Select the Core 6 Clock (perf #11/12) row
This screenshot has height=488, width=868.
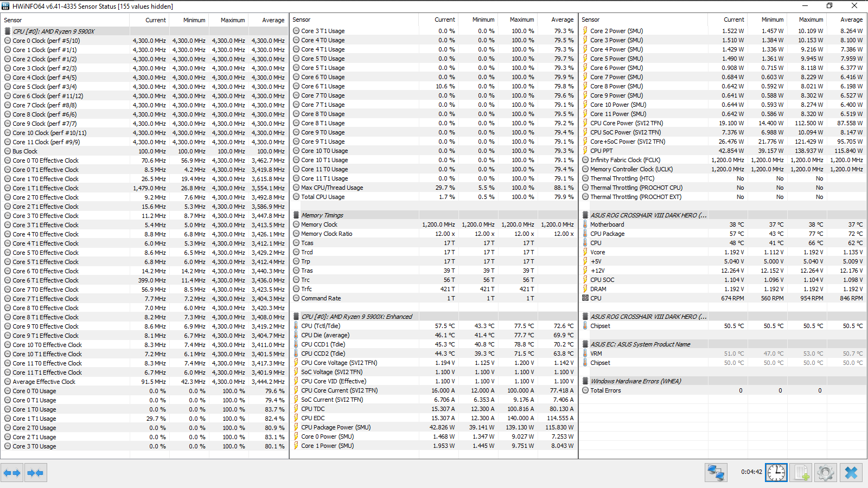[145, 96]
